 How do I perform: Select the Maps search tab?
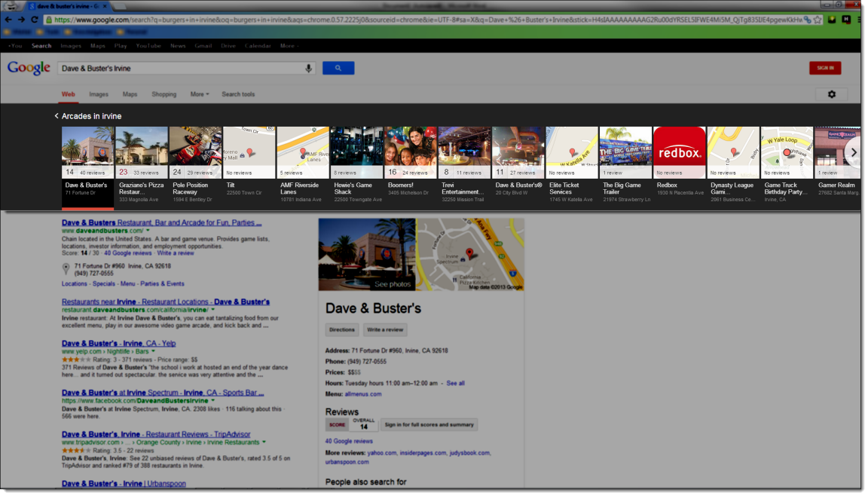click(x=130, y=94)
